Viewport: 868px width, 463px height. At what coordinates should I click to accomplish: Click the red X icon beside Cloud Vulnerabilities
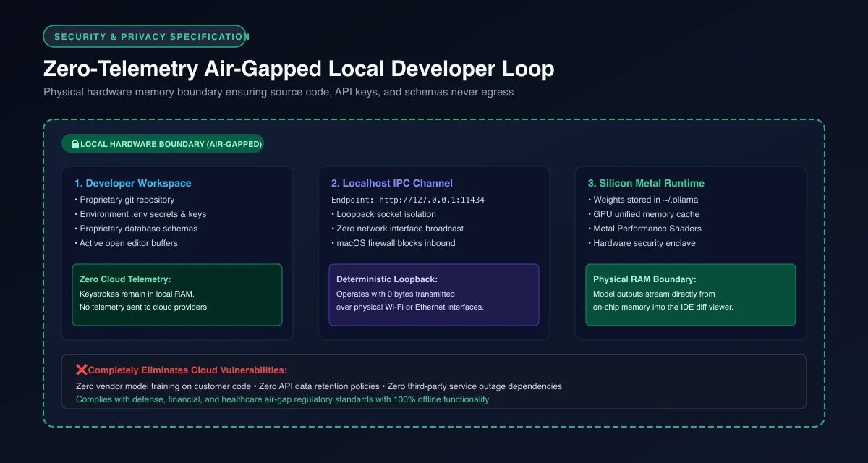pyautogui.click(x=82, y=370)
